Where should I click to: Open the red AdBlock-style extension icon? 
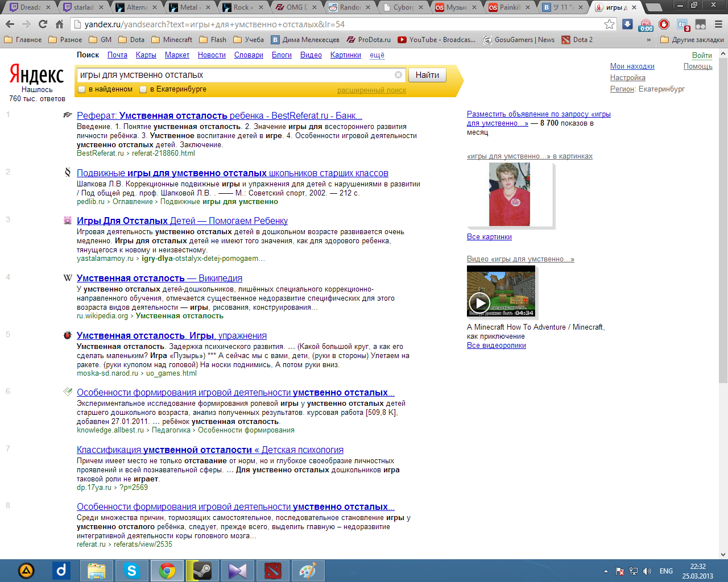664,24
